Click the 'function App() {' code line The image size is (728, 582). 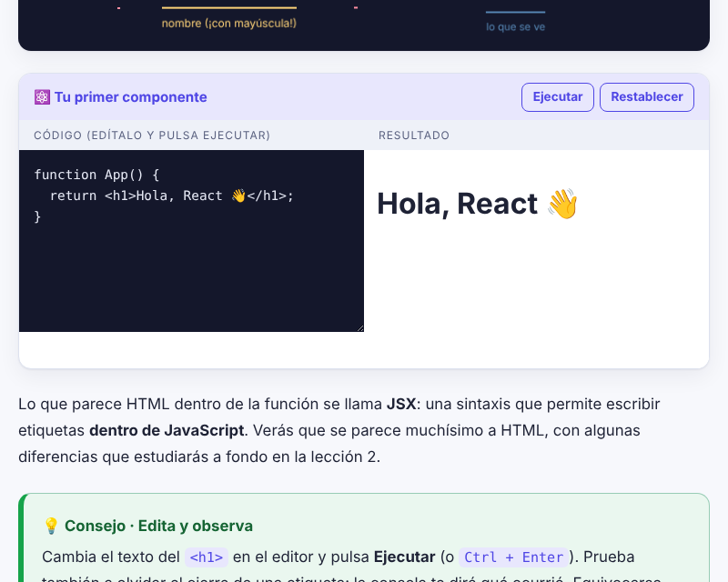[96, 175]
